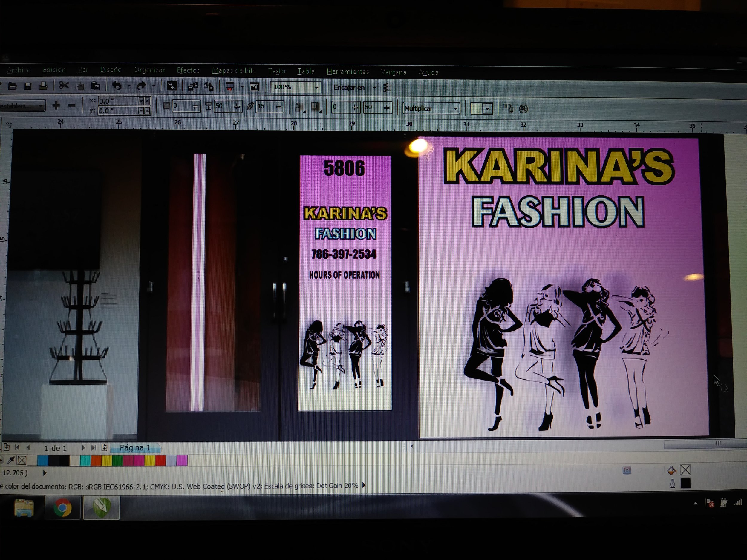Click the no-color X swatch
Image resolution: width=747 pixels, height=560 pixels.
[x=22, y=460]
